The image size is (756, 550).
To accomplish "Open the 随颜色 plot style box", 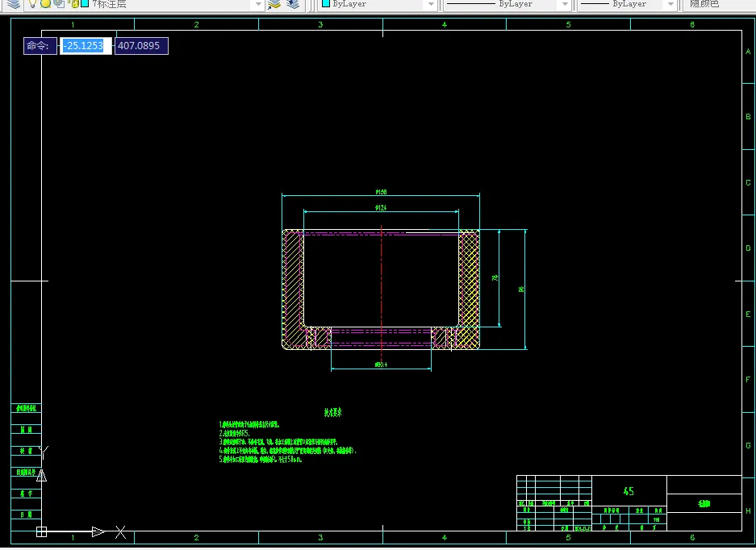I will point(720,4).
